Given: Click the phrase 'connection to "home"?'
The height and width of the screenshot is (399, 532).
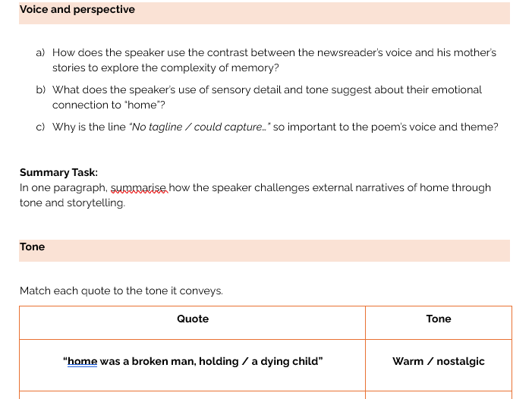Looking at the screenshot, I should click(109, 105).
